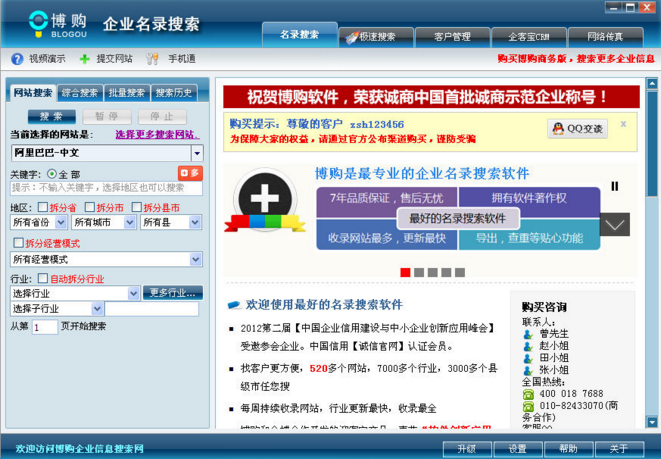Viewport: 661px width, 459px height.
Task: Open 设置 from the bottom bar
Action: click(518, 449)
